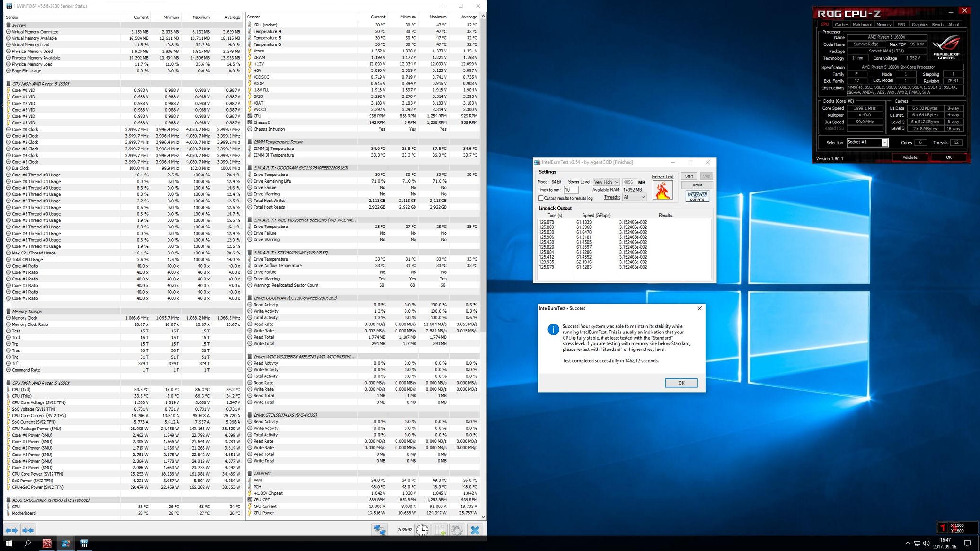Select Memory Clock row
This screenshot has height=551, width=980.
pos(124,318)
